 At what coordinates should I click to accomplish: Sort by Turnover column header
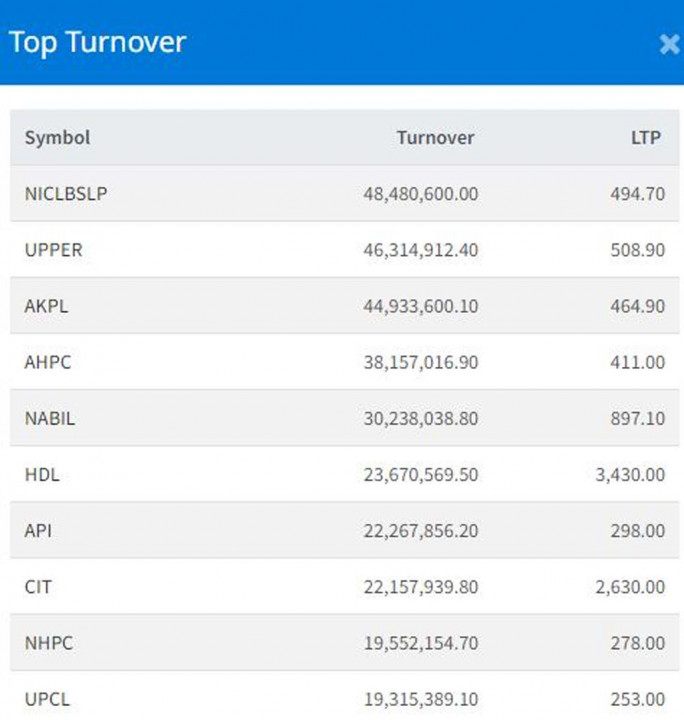(x=435, y=138)
